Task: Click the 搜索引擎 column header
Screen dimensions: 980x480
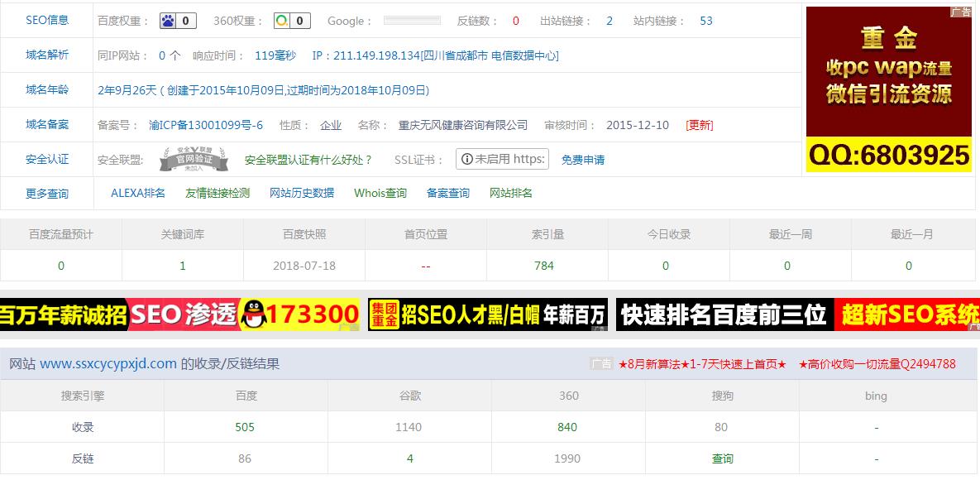Action: (x=82, y=396)
